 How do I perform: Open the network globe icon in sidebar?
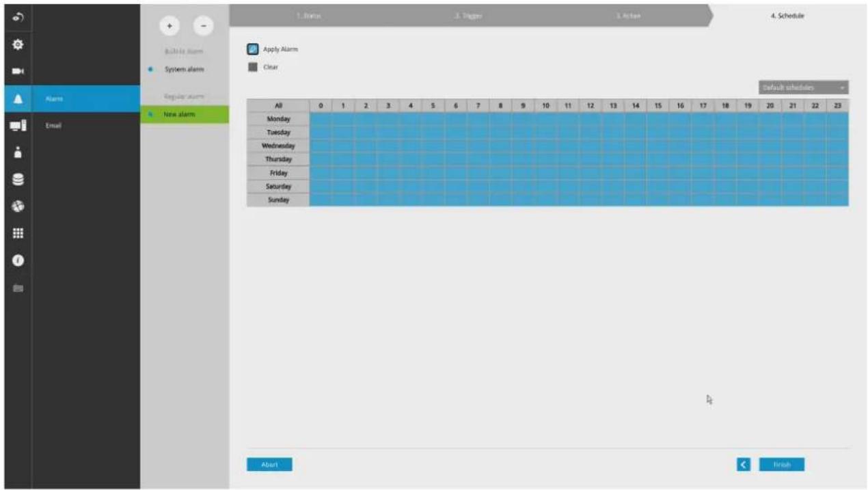click(18, 206)
